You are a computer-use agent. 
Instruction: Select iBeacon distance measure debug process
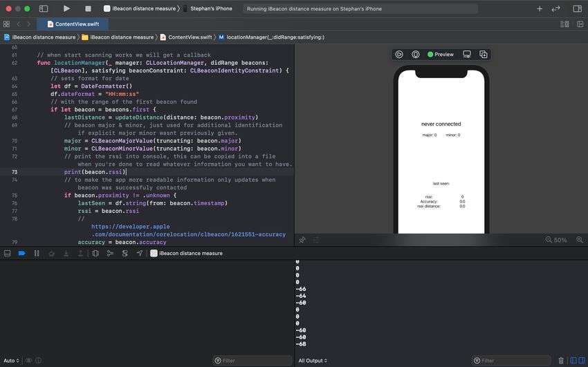pos(186,253)
